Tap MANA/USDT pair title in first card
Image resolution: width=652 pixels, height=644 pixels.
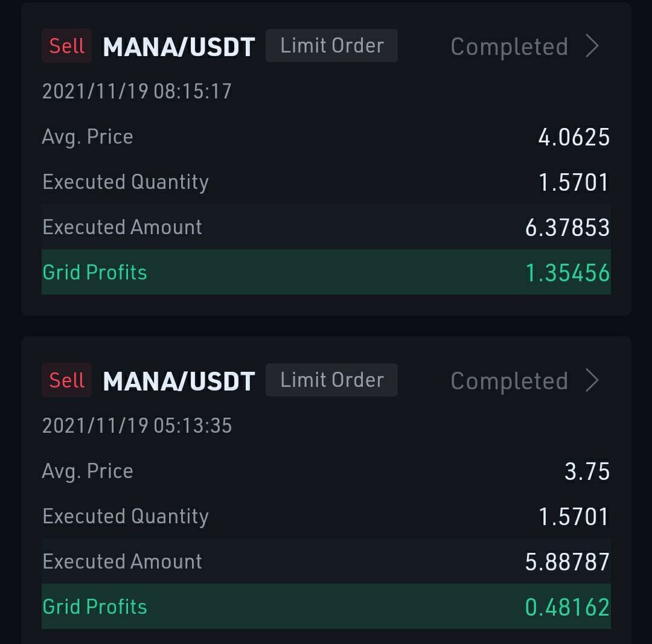(179, 46)
